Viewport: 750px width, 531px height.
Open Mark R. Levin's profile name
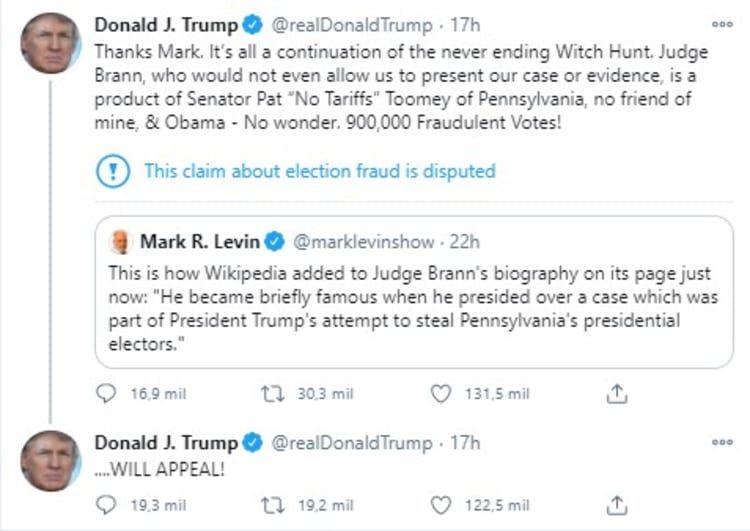pyautogui.click(x=199, y=241)
